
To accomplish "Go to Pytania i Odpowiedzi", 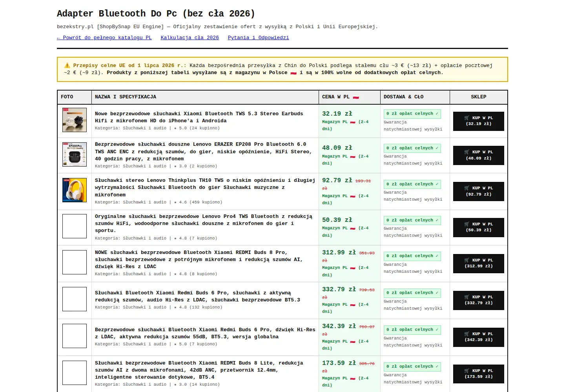I will tap(259, 38).
